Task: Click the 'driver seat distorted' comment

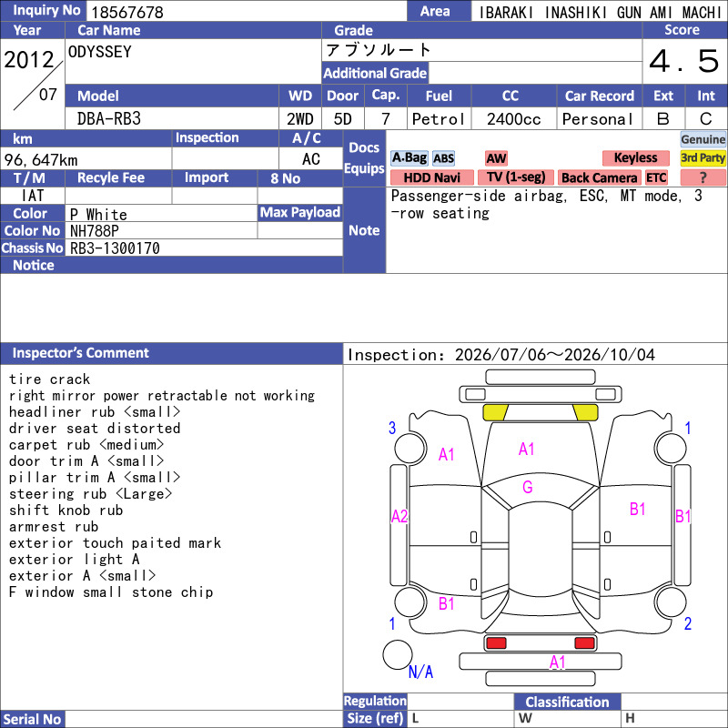Action: (x=95, y=428)
